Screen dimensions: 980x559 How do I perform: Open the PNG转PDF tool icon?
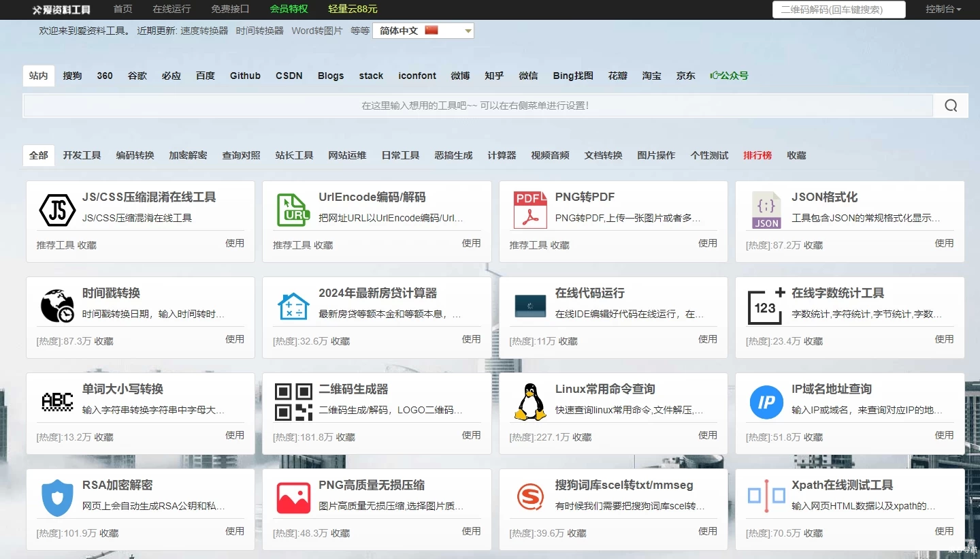point(529,210)
